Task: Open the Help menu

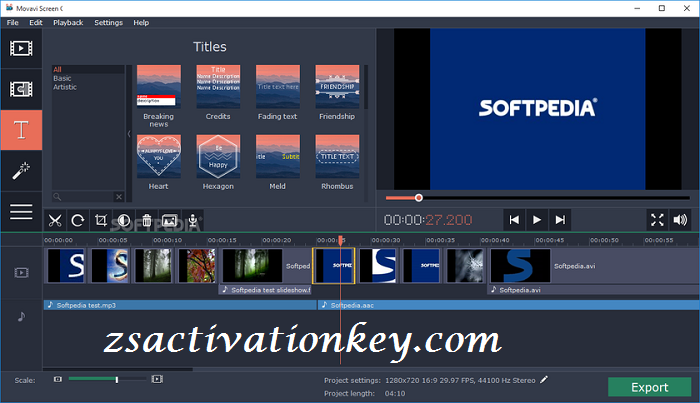Action: (x=141, y=23)
